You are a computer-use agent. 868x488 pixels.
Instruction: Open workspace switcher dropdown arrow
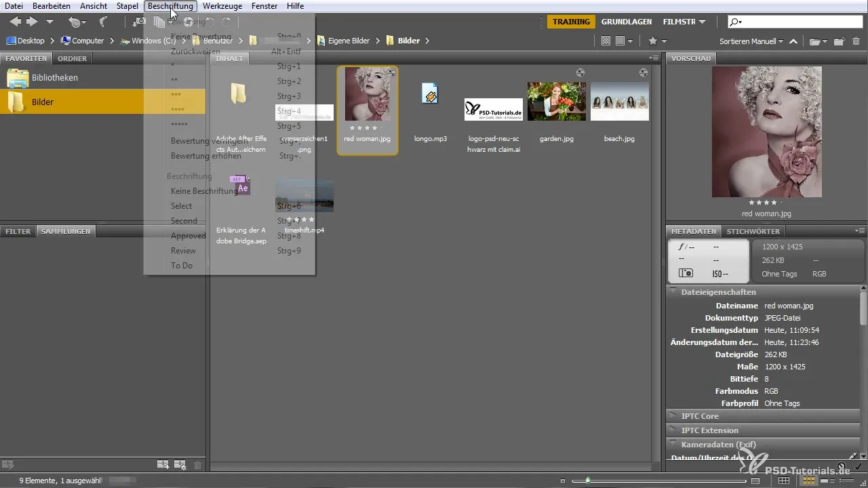(702, 22)
